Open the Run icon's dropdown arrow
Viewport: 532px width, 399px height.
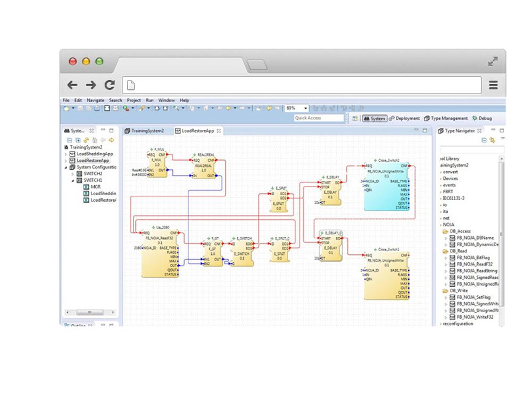[x=132, y=108]
